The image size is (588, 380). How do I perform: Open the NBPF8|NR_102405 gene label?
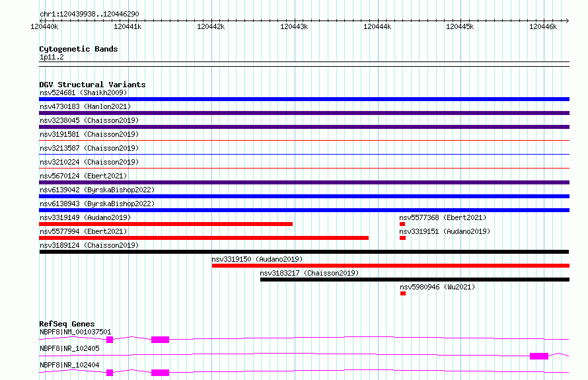pos(69,348)
